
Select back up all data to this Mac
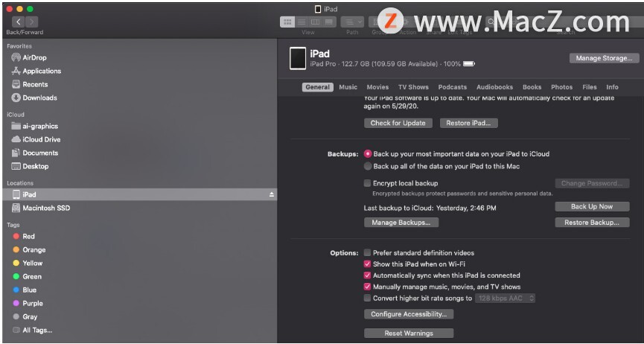point(368,167)
